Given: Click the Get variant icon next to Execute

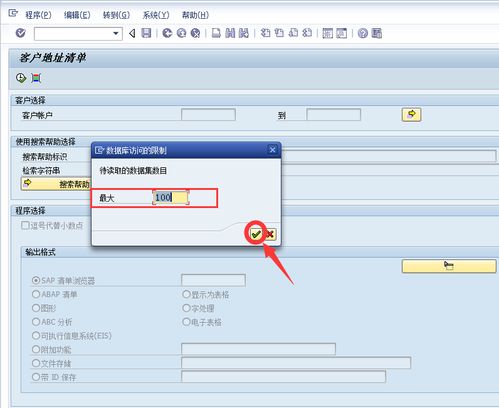Looking at the screenshot, I should click(x=36, y=78).
